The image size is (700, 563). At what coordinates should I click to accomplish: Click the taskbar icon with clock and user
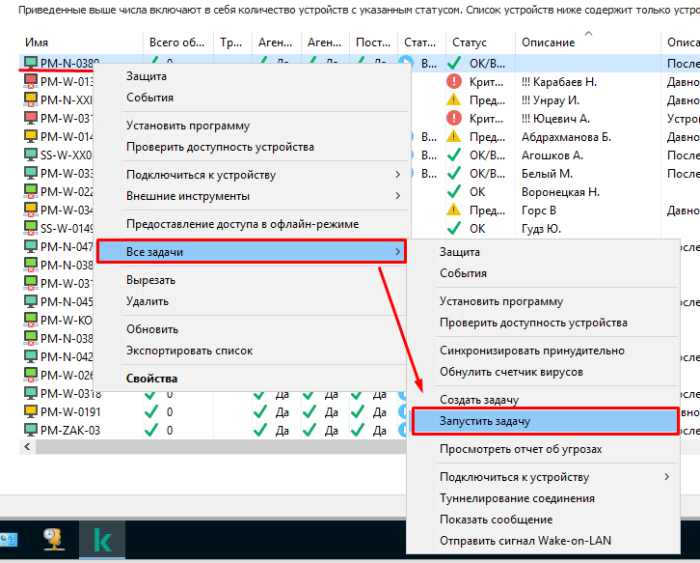54,539
